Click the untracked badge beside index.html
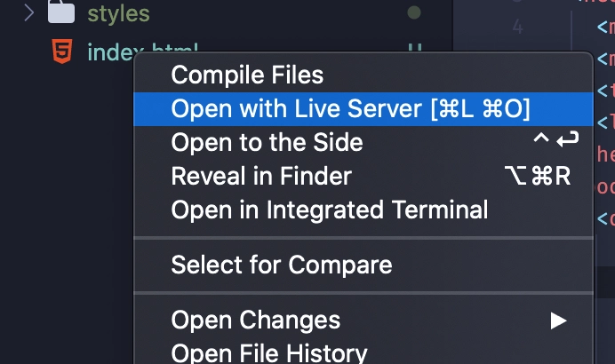This screenshot has height=364, width=615. [x=414, y=47]
